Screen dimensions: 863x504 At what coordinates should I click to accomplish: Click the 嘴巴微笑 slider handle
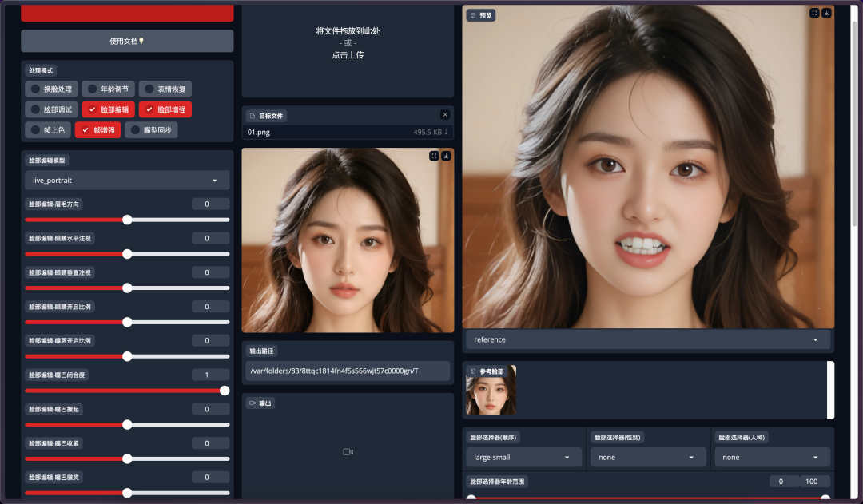coord(127,493)
